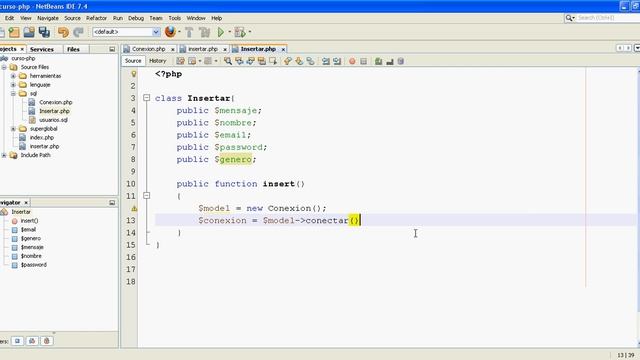The image size is (640, 360).
Task: Click the Firefox browser icon in toolbar
Action: 170,31
